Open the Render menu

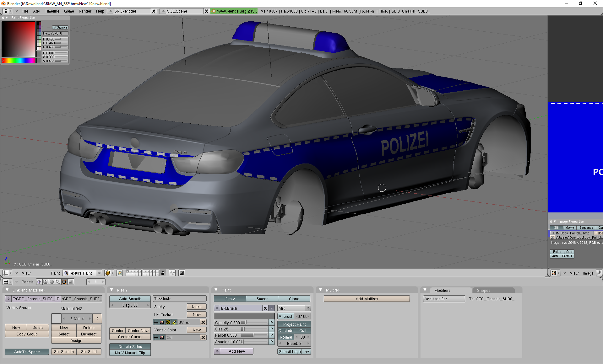click(85, 11)
